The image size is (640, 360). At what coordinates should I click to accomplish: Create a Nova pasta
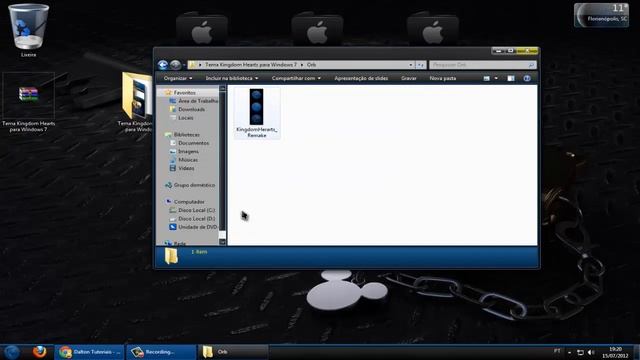coord(443,78)
